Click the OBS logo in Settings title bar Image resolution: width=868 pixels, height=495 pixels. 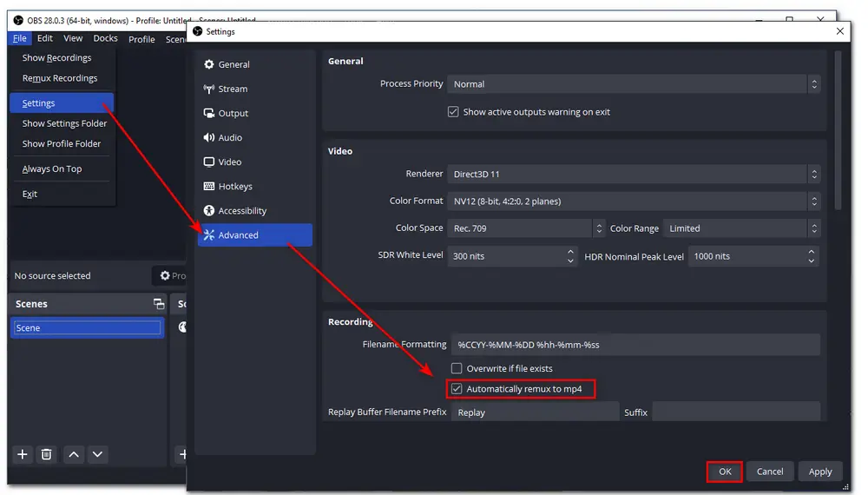tap(197, 31)
